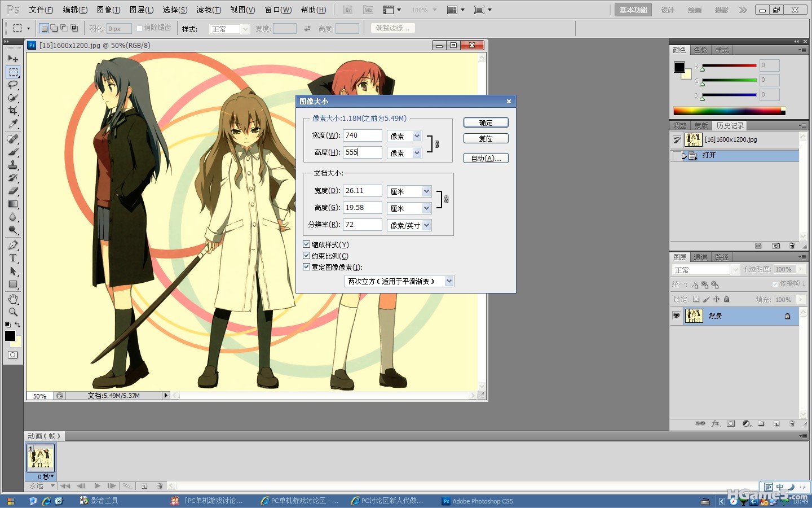This screenshot has height=508, width=812.
Task: Click the 分辨率(R) input field
Action: (362, 224)
